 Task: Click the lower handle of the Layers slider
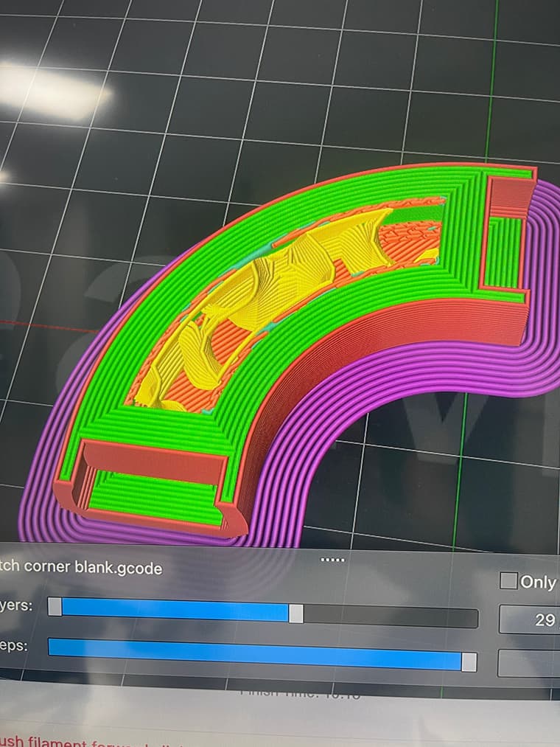pos(55,607)
